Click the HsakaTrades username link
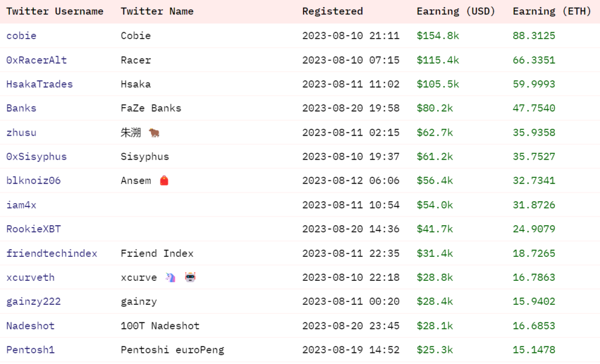Viewport: 600px width, 364px height. [39, 84]
